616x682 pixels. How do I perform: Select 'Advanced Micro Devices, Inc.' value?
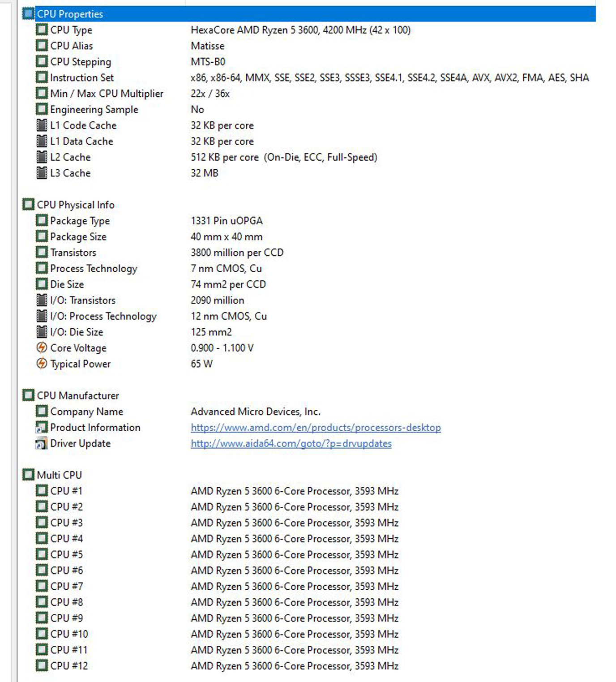coord(256,412)
